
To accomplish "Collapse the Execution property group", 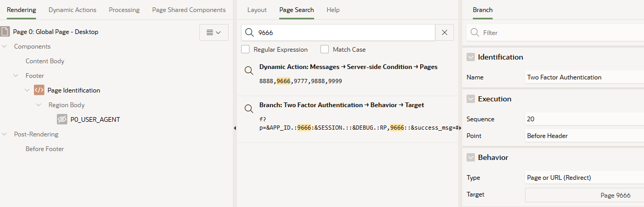I will tap(471, 99).
